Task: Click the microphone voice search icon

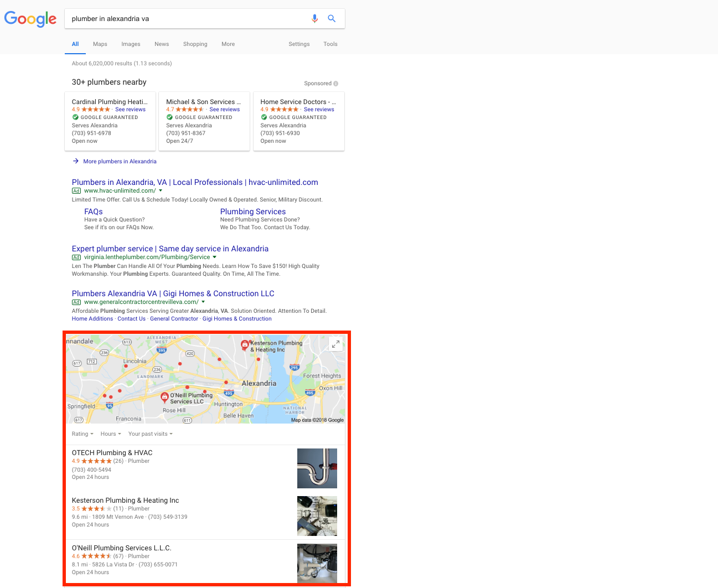Action: (x=314, y=18)
